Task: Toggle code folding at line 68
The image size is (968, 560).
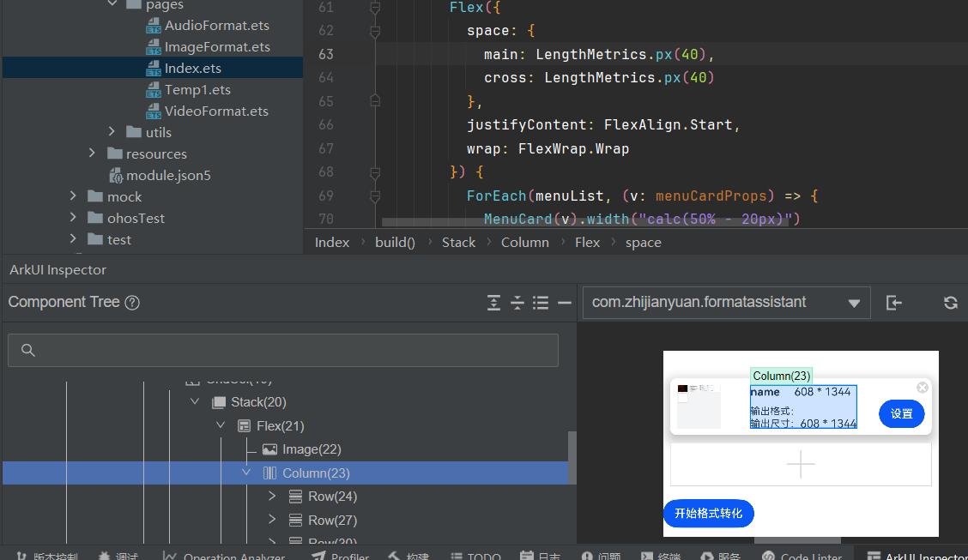Action: pyautogui.click(x=375, y=172)
